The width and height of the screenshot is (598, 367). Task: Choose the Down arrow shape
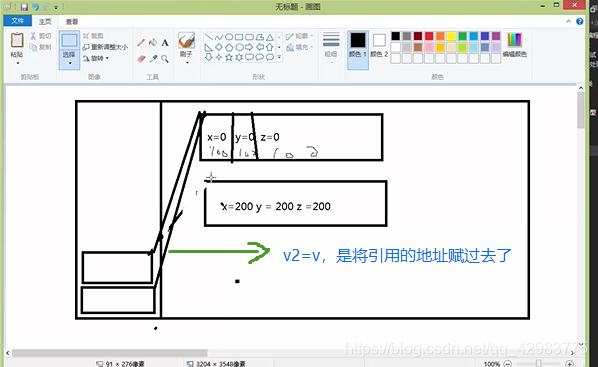pos(209,57)
